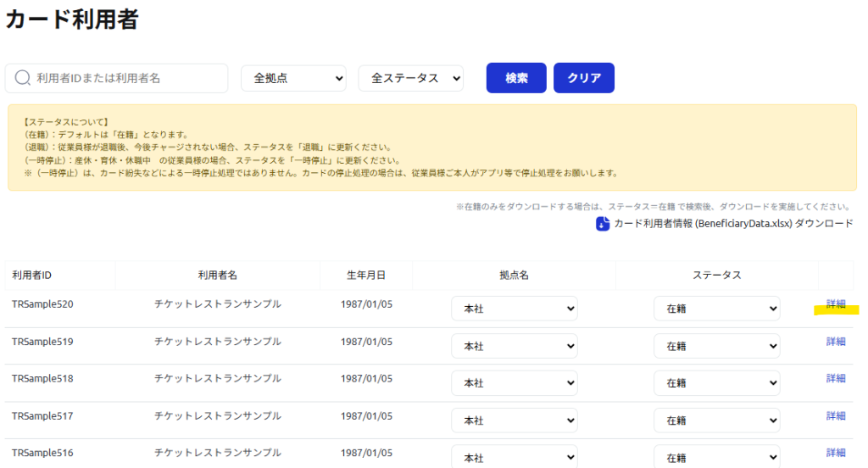Click the blue download file icon
The height and width of the screenshot is (468, 868).
(603, 224)
